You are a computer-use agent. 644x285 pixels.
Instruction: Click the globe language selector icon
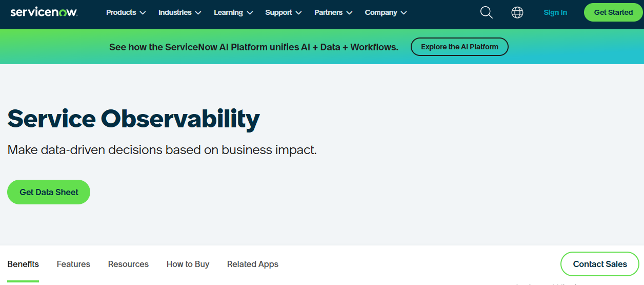[x=517, y=12]
